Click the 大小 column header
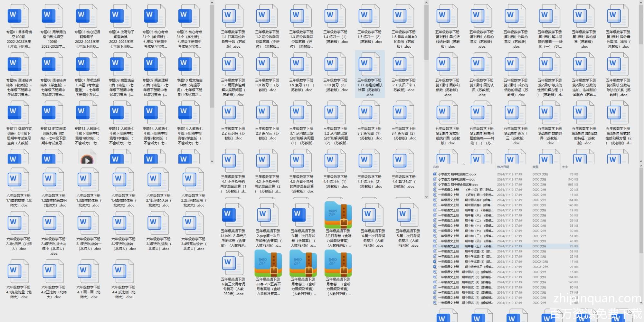 pyautogui.click(x=565, y=167)
